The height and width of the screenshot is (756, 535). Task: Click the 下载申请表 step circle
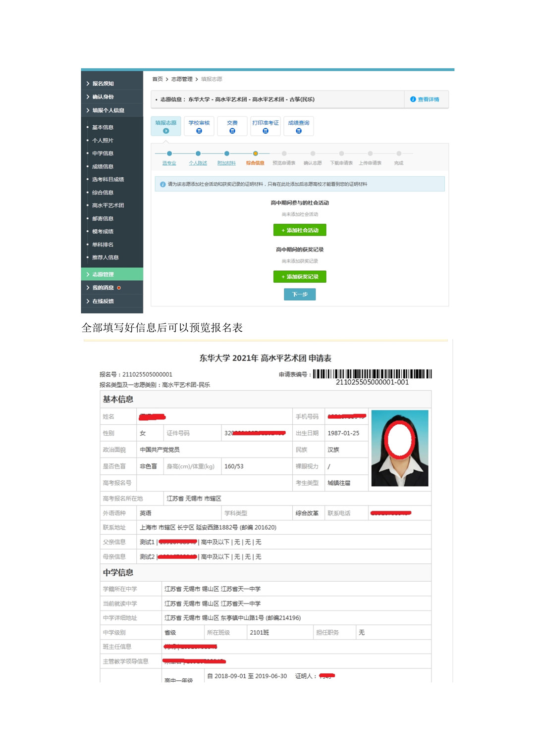[342, 153]
